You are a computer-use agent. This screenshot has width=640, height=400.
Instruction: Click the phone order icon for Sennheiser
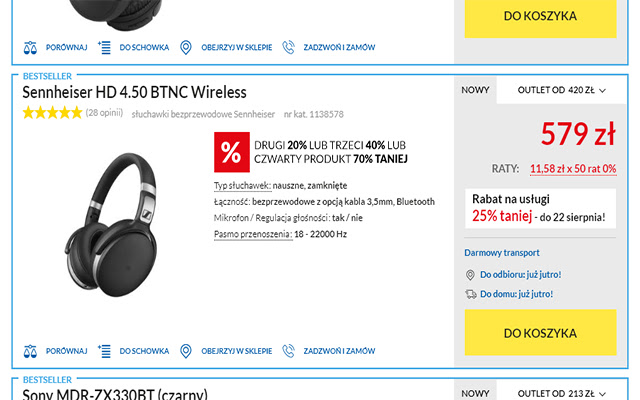pos(289,351)
